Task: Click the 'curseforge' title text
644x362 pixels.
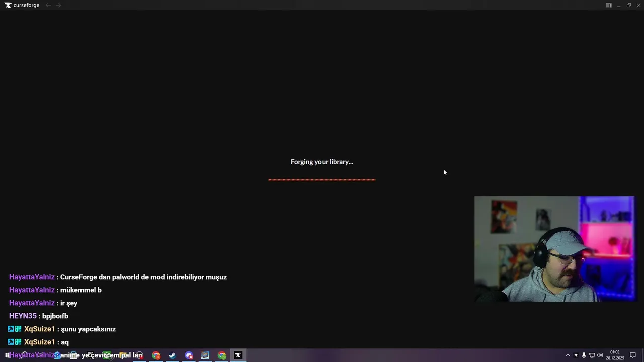Action: (x=26, y=5)
